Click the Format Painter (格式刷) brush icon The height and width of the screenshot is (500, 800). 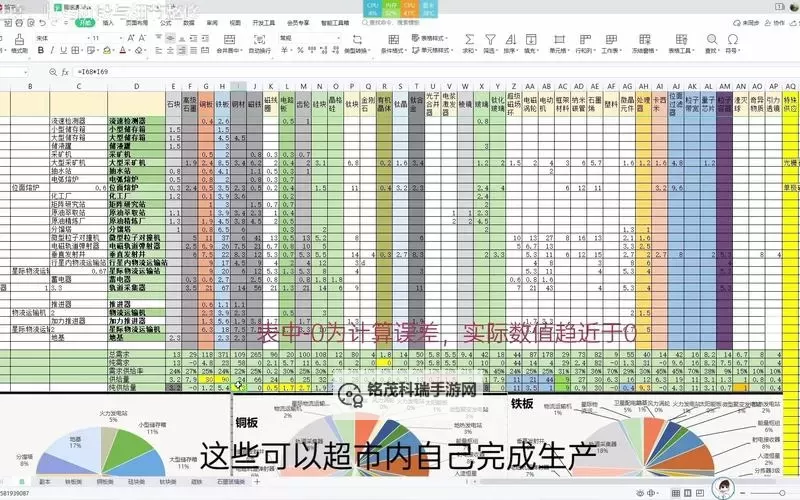[19, 39]
